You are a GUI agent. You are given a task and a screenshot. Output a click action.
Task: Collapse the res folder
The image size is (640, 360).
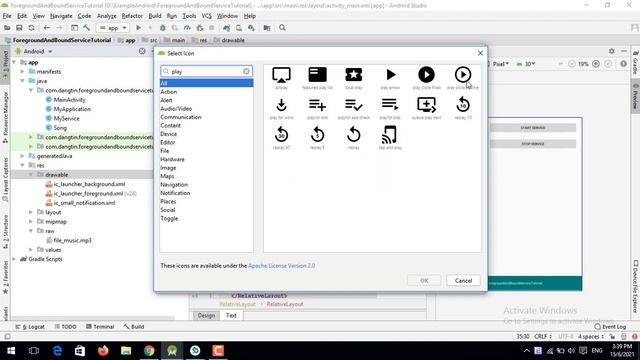tap(22, 165)
